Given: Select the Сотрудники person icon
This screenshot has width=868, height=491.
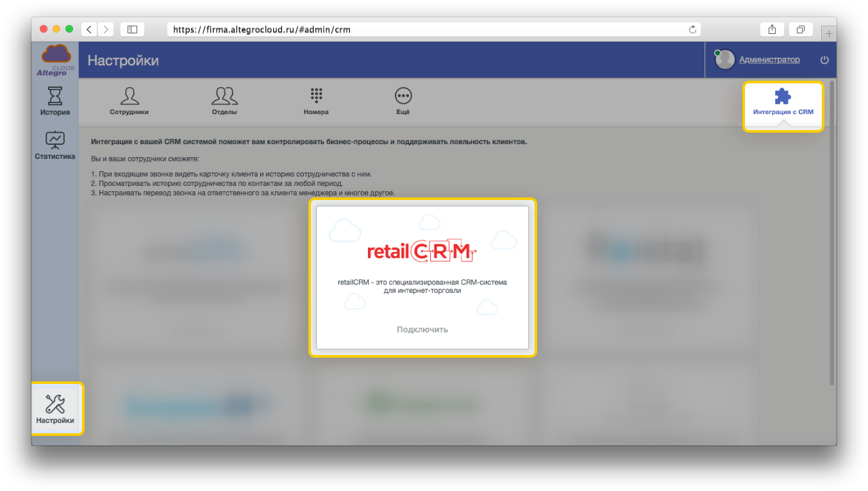Looking at the screenshot, I should [129, 101].
